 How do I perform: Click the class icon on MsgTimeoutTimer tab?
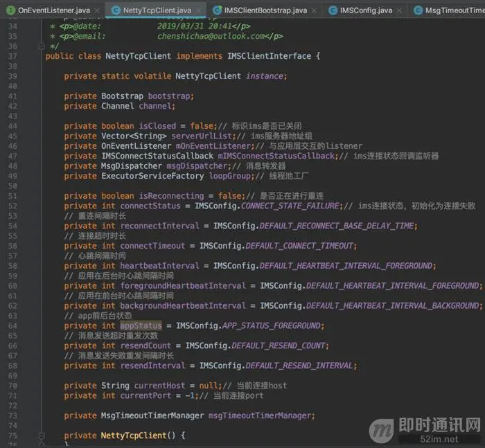418,10
